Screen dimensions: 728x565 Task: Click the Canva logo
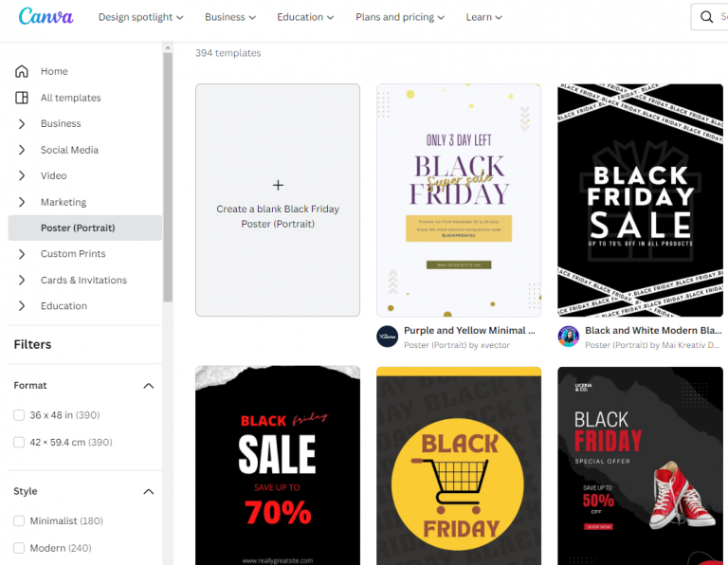(x=46, y=16)
